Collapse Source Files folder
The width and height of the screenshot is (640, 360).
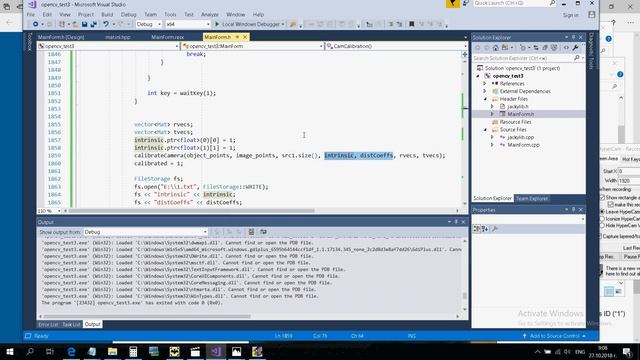[x=485, y=130]
